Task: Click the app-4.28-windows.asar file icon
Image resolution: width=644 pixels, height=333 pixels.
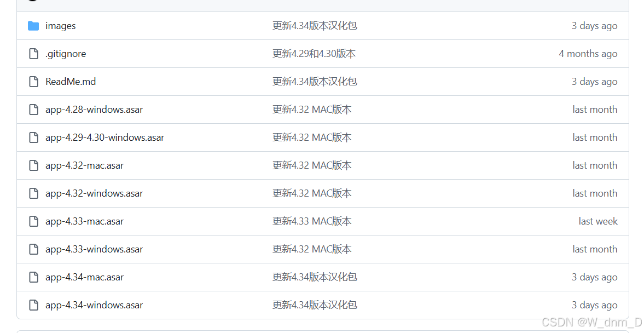Action: tap(34, 110)
